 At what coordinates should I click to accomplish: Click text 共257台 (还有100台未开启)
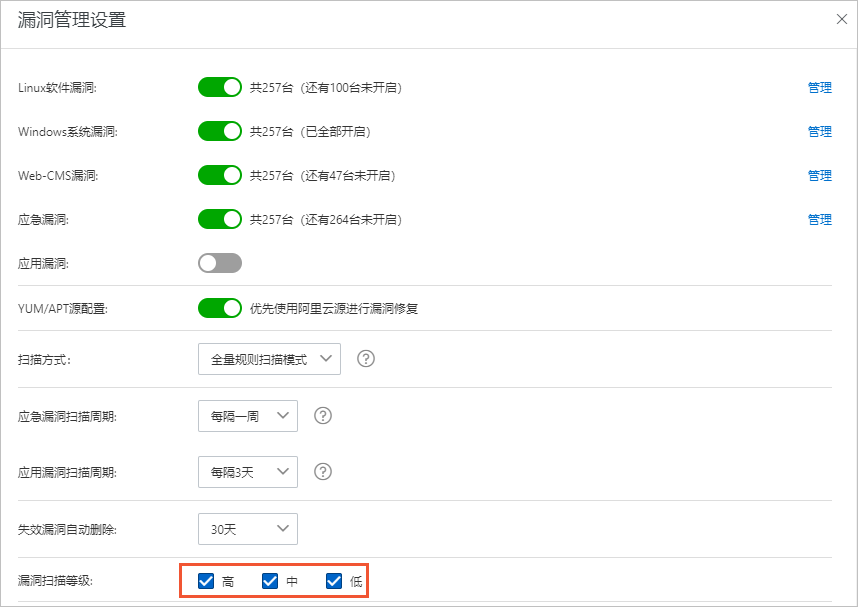tap(326, 88)
